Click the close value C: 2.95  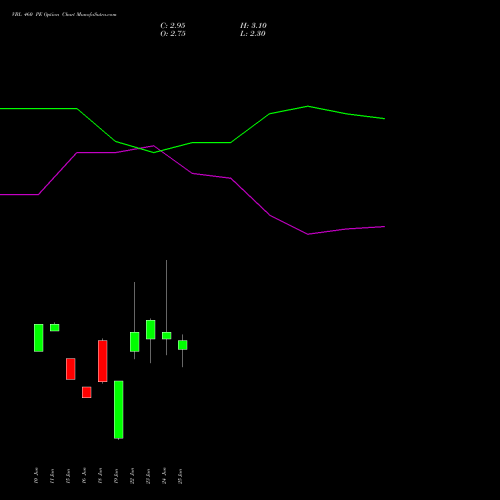[173, 26]
